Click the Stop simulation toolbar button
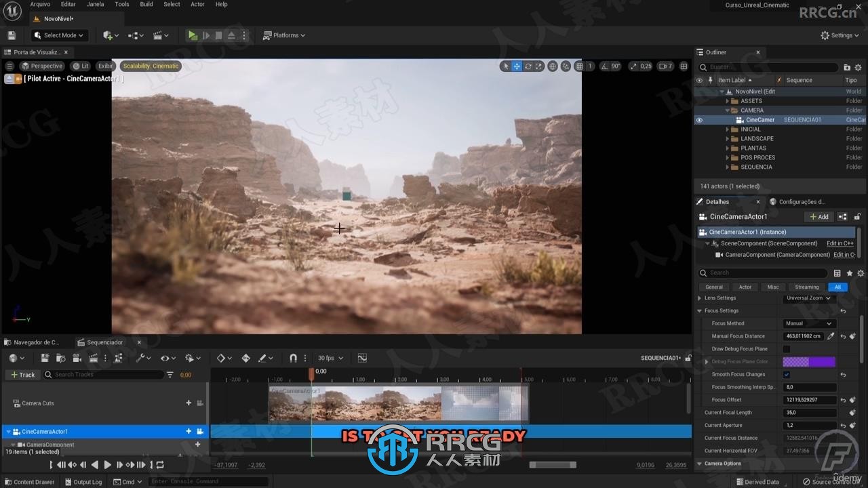 point(218,35)
